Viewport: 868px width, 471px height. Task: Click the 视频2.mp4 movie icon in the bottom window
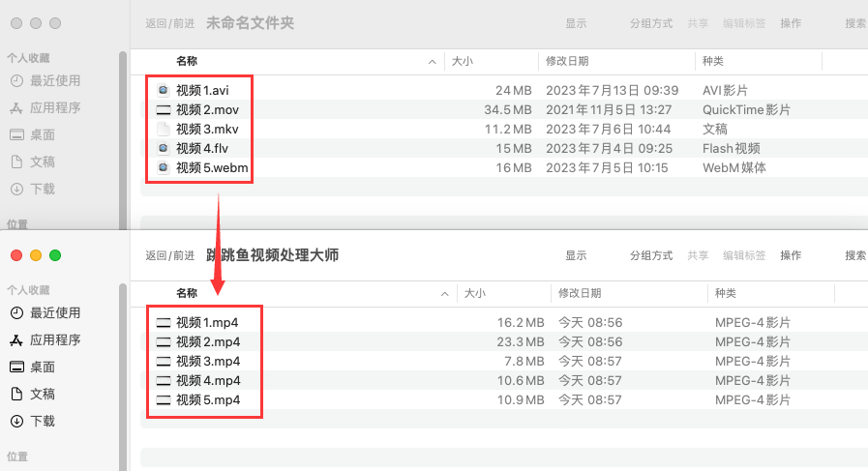pyautogui.click(x=163, y=342)
